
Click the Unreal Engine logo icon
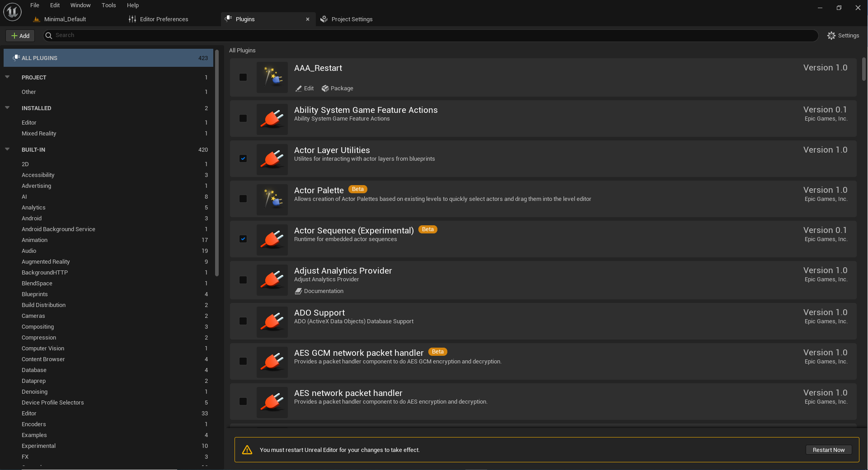point(12,12)
